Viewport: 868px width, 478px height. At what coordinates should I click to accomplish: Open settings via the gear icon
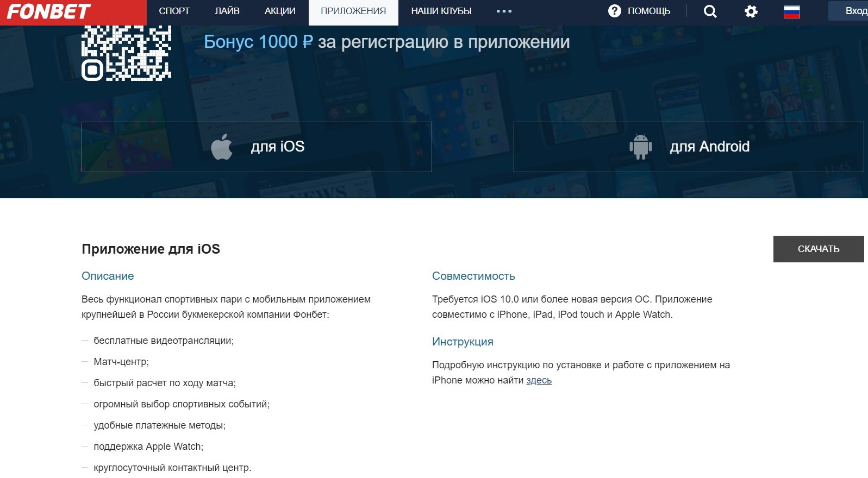[x=751, y=11]
